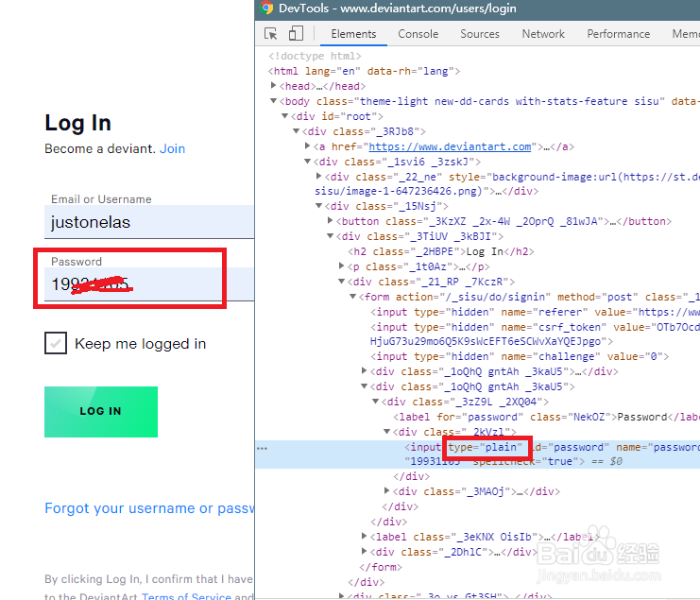700x600 pixels.
Task: Click the https://www.deviantart.com href link
Action: [450, 146]
